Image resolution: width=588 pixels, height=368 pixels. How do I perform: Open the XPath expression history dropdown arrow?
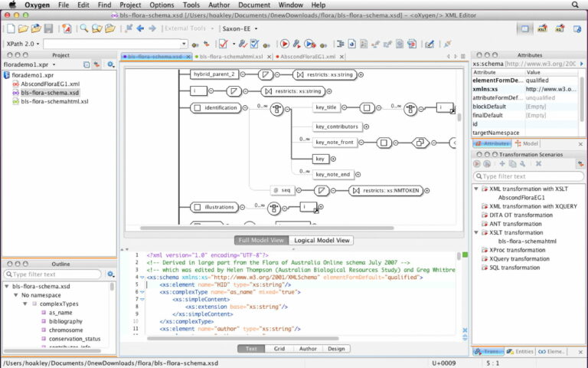[184, 44]
